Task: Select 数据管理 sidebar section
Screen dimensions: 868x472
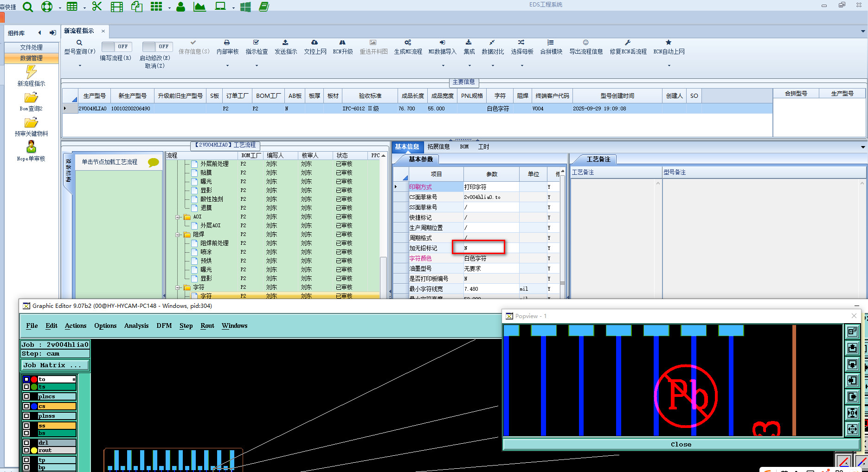Action: [x=32, y=58]
